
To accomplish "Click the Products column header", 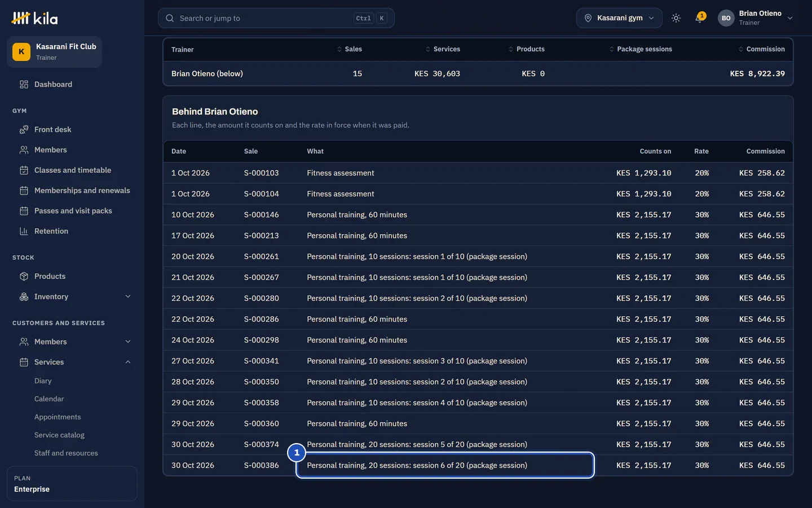I will click(526, 49).
